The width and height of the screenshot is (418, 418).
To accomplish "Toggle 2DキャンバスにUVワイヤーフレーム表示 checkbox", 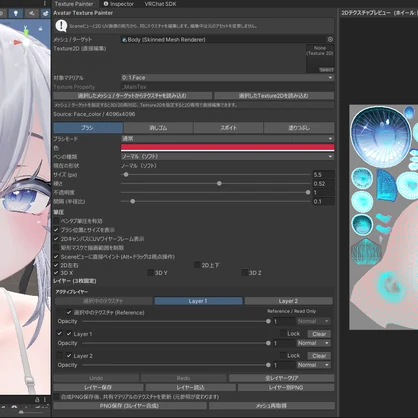I will (x=56, y=239).
